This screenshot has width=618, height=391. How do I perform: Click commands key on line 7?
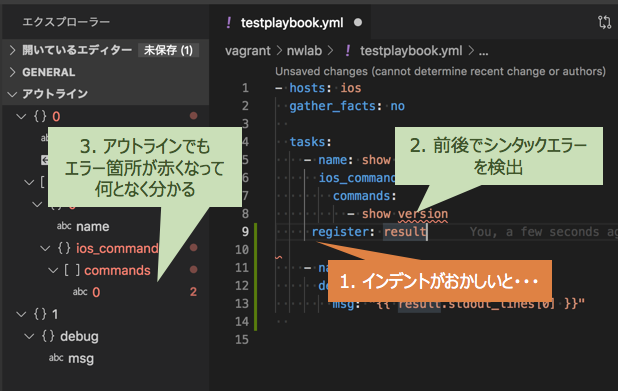361,196
